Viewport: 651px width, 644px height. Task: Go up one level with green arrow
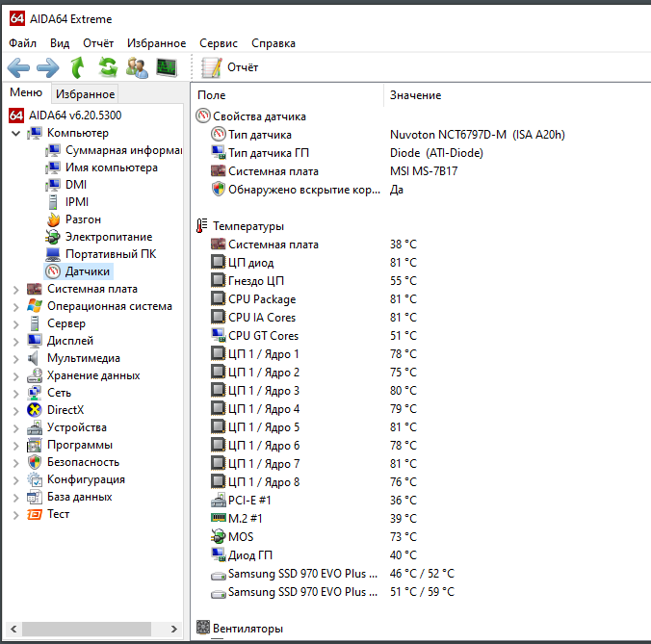click(78, 67)
